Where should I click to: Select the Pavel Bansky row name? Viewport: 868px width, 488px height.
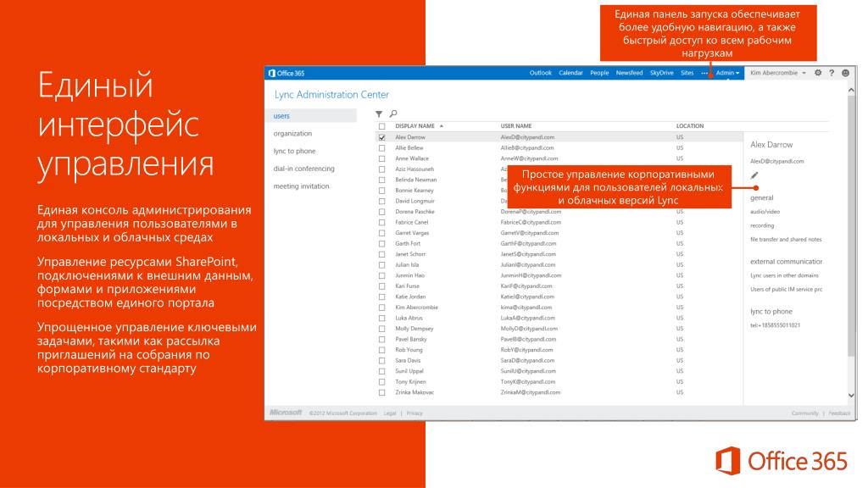pos(411,339)
